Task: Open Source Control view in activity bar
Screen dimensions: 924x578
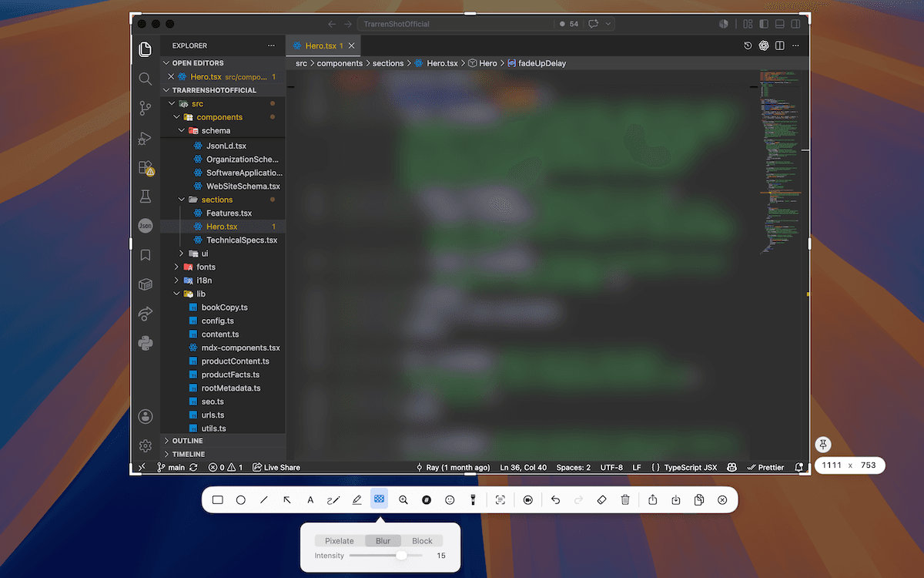Action: pyautogui.click(x=146, y=108)
